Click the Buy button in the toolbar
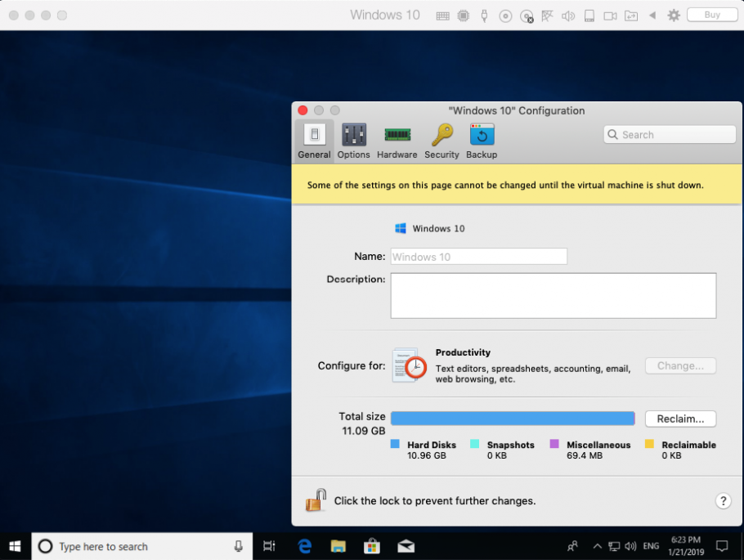The image size is (744, 560). [712, 14]
